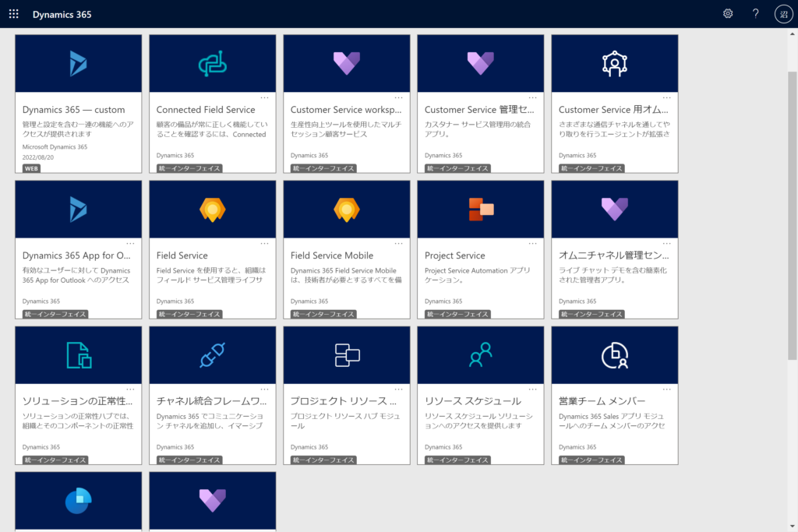
Task: Click the オムニチャネル管理センター heart icon
Action: pos(614,209)
